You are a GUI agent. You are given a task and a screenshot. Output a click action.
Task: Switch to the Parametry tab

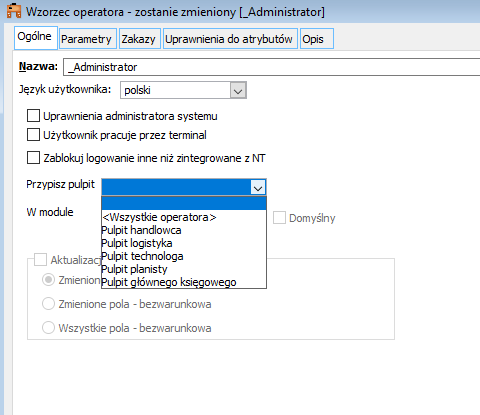(x=88, y=39)
